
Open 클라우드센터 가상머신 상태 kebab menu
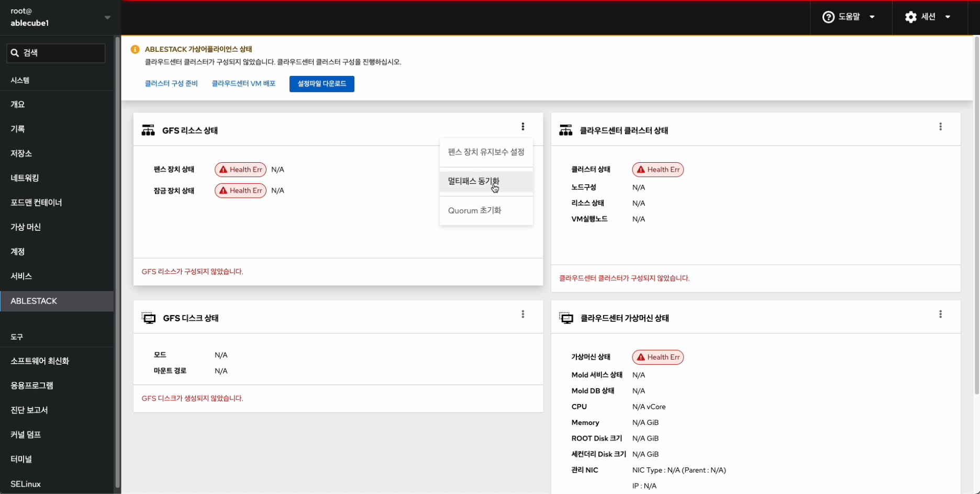tap(940, 314)
